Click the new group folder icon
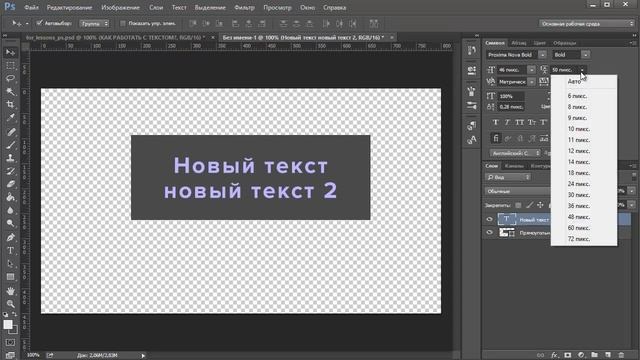 tap(594, 355)
